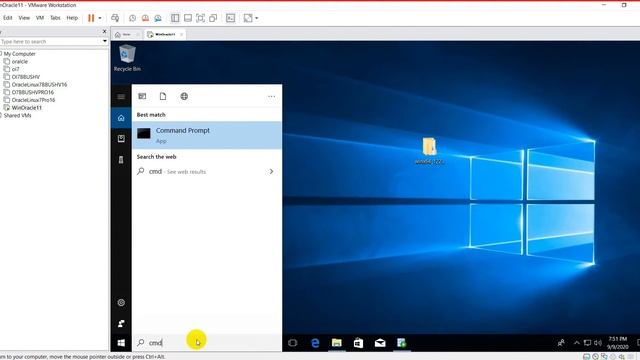Click the feedback icon in search sidebar
640x360 pixels.
[121, 323]
